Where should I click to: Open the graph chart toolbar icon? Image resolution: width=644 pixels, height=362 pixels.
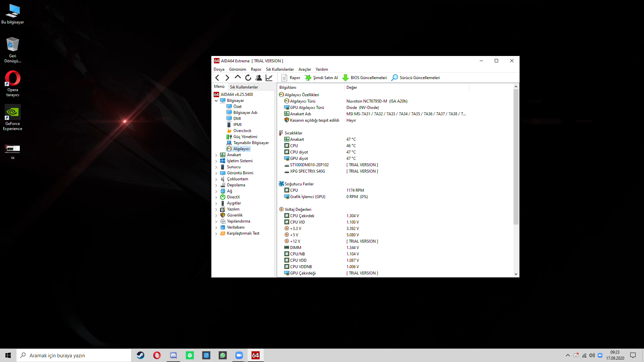pyautogui.click(x=269, y=78)
